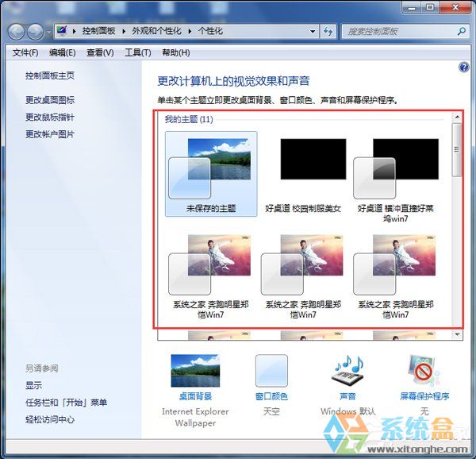The height and width of the screenshot is (459, 476).
Task: Open 显示 link under 另请参阅
Action: pyautogui.click(x=33, y=385)
